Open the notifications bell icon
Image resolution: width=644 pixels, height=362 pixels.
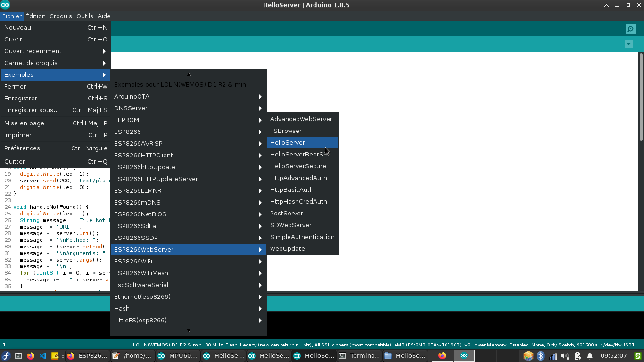click(x=590, y=356)
